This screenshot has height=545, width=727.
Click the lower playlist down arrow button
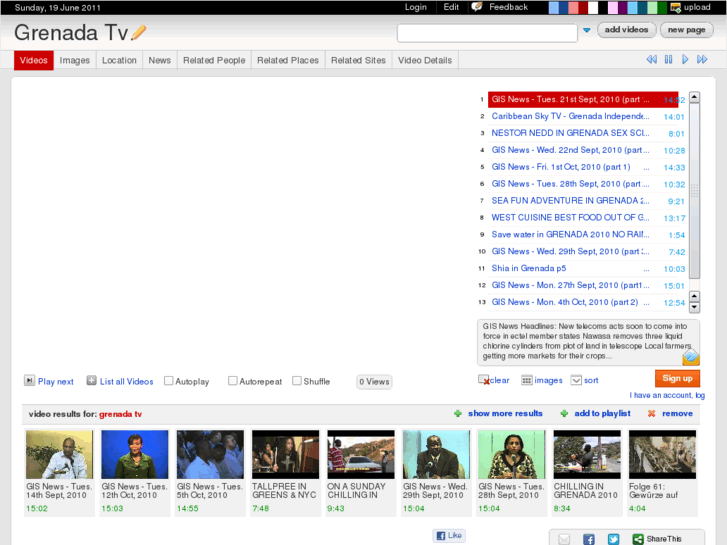click(x=694, y=307)
